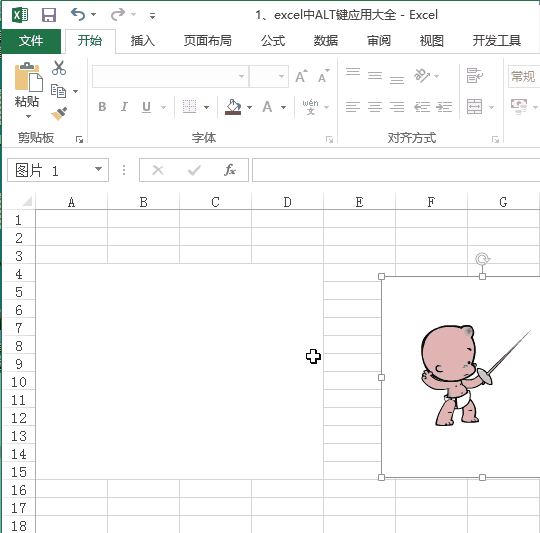This screenshot has height=533, width=540.
Task: Click the picture's rotation handle
Action: coord(482,259)
